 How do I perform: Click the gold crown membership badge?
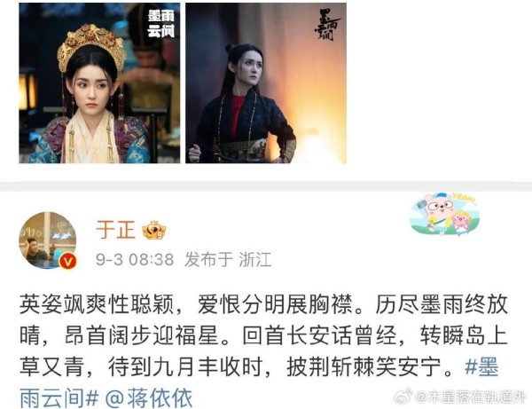click(x=154, y=231)
